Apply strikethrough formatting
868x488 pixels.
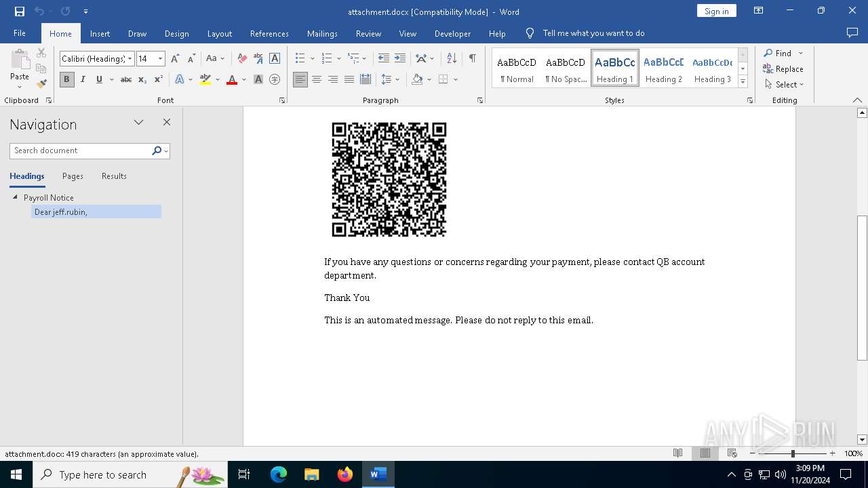(x=125, y=79)
